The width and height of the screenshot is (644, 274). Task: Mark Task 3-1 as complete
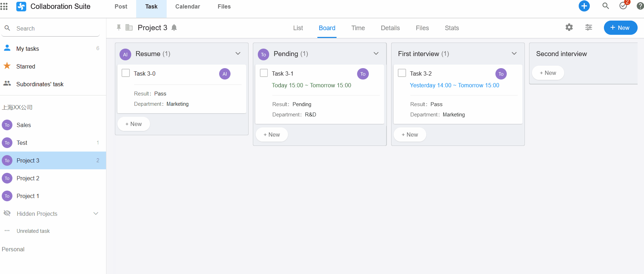(x=264, y=73)
